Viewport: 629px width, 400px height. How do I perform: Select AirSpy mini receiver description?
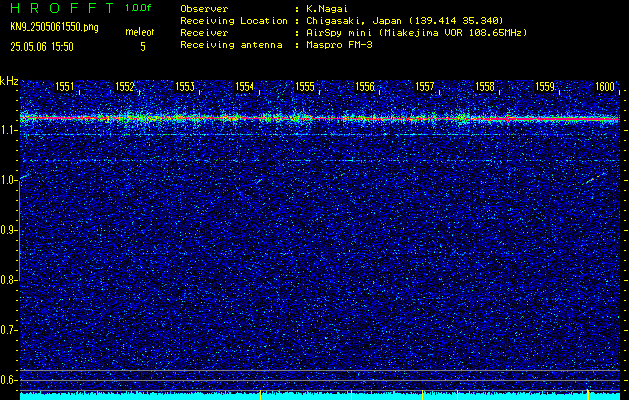point(416,32)
